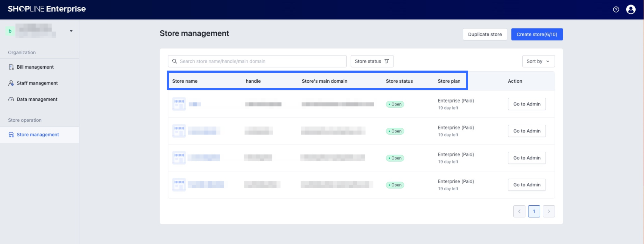Click the Store operation section label
644x244 pixels.
tap(25, 120)
